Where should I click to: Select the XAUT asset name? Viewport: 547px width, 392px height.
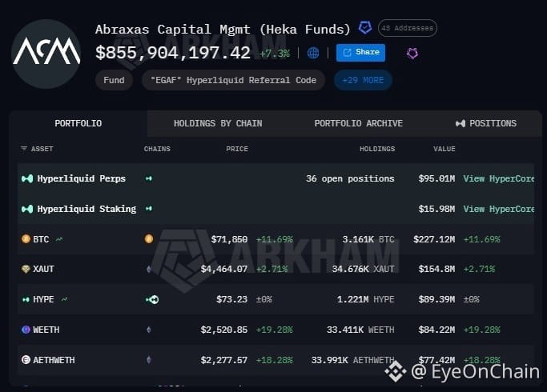(43, 269)
